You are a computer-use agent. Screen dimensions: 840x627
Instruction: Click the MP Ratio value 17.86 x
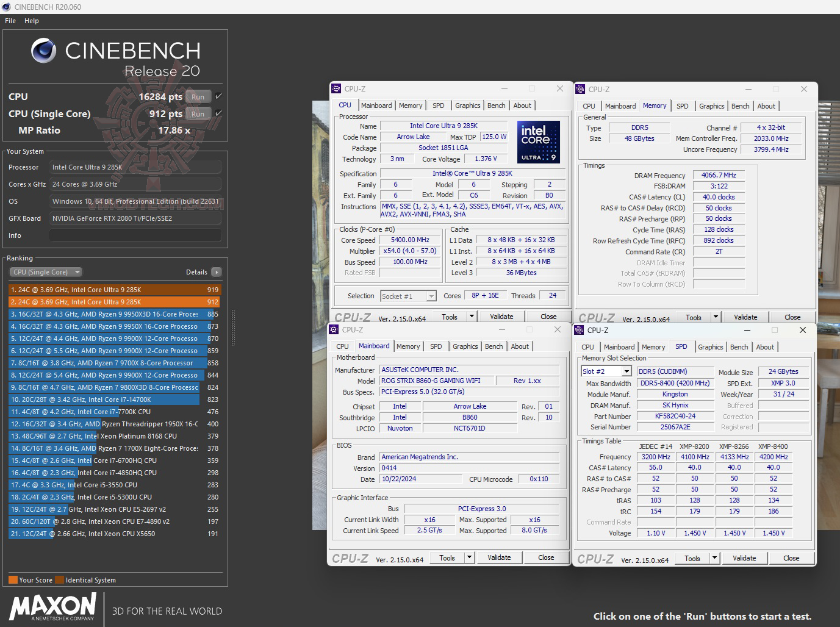[174, 131]
